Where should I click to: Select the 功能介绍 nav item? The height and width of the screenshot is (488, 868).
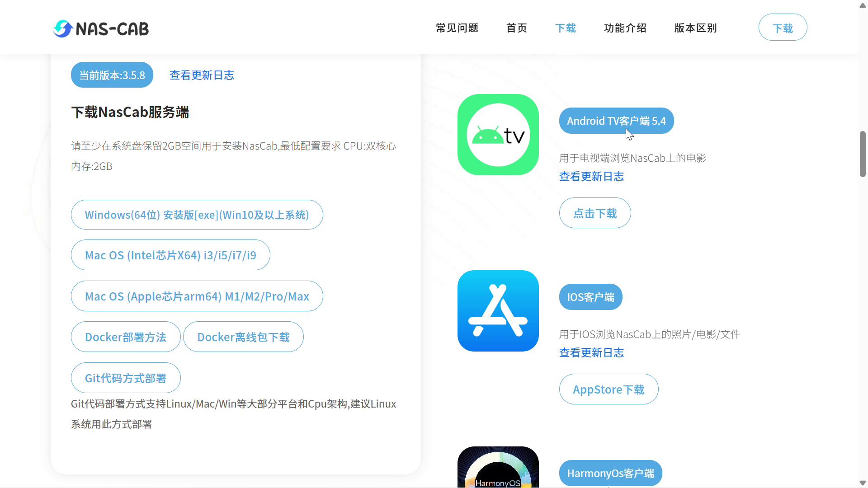pos(625,28)
